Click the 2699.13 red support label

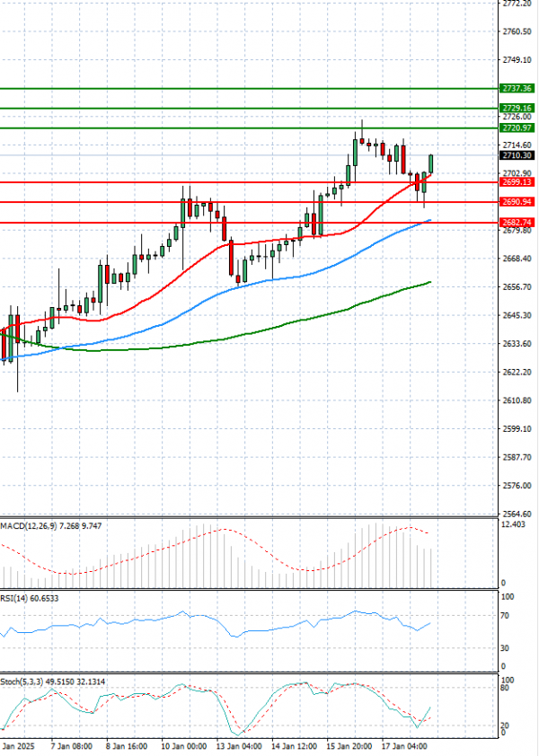tap(517, 182)
